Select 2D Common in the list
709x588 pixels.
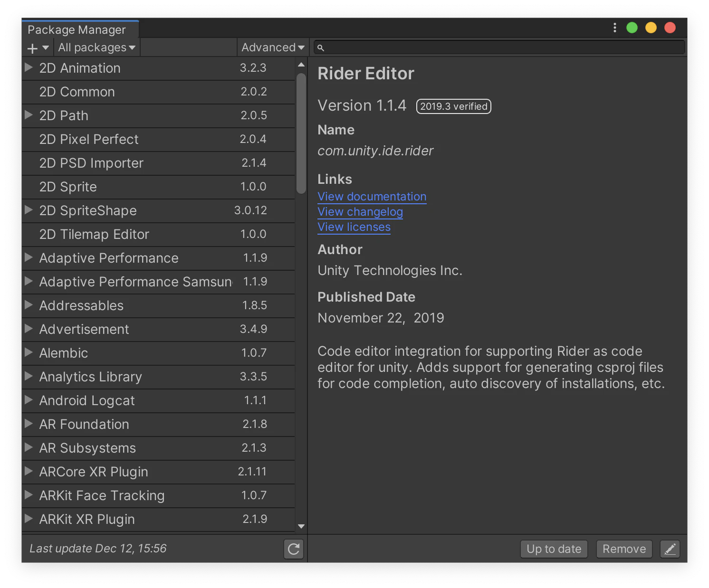[158, 92]
